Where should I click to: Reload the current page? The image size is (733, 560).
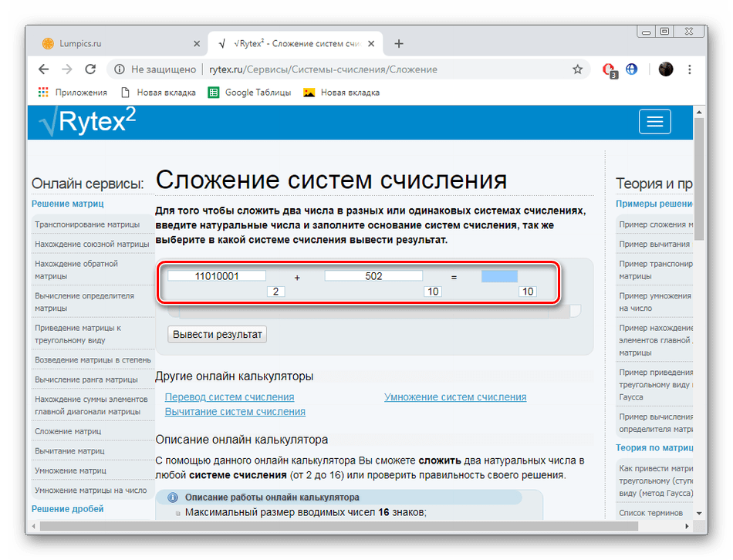point(91,69)
